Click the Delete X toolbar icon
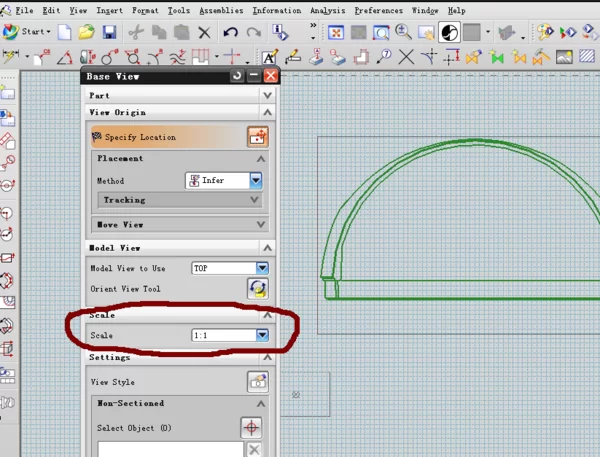Viewport: 600px width, 457px height. pyautogui.click(x=204, y=33)
